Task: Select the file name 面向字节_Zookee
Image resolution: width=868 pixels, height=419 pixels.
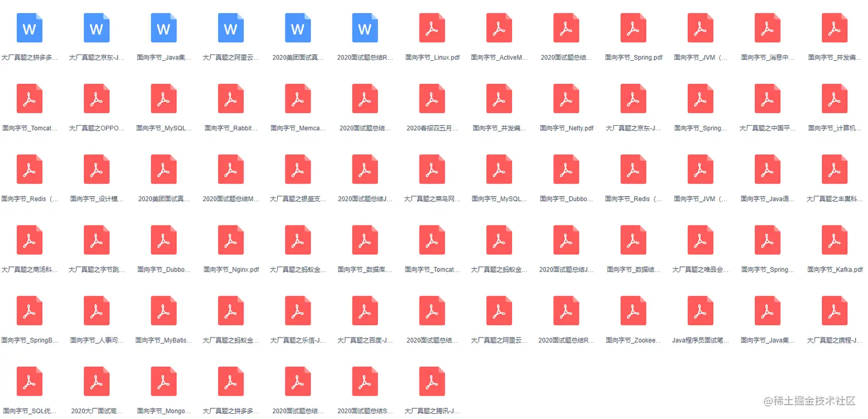Action: [634, 340]
